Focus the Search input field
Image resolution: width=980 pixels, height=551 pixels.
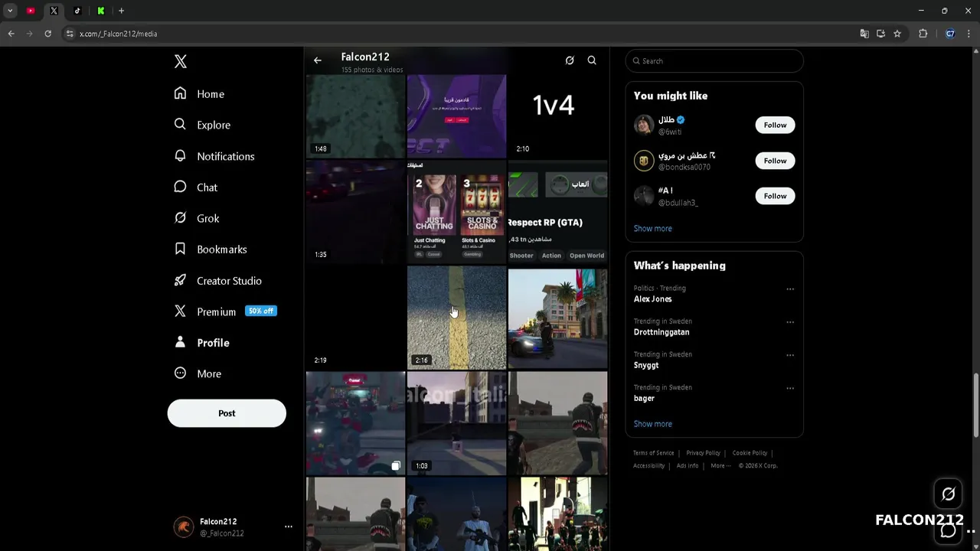(x=714, y=61)
